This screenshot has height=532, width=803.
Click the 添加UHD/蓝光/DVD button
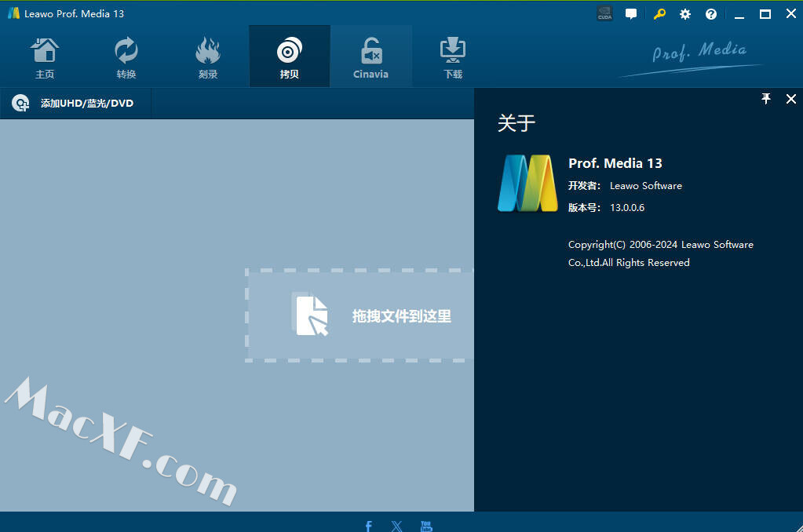click(x=75, y=104)
